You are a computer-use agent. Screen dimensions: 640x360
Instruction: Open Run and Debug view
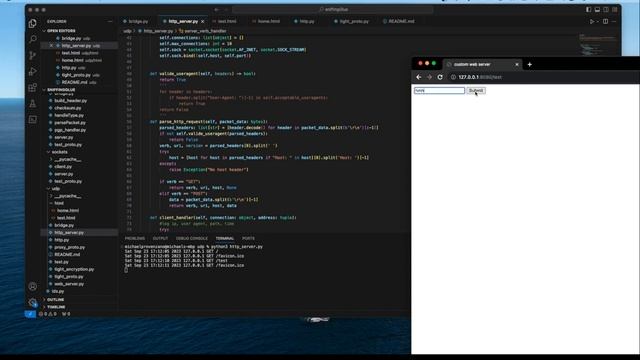click(33, 71)
